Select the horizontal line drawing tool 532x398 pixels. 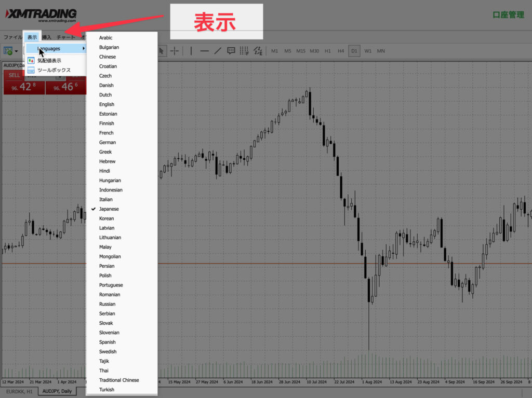[x=204, y=51]
